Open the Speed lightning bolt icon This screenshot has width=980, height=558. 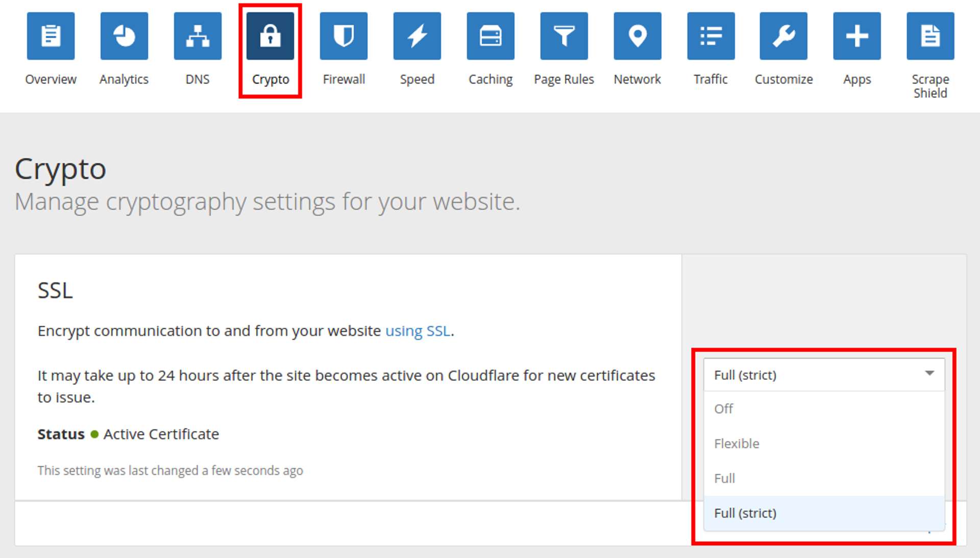point(417,36)
